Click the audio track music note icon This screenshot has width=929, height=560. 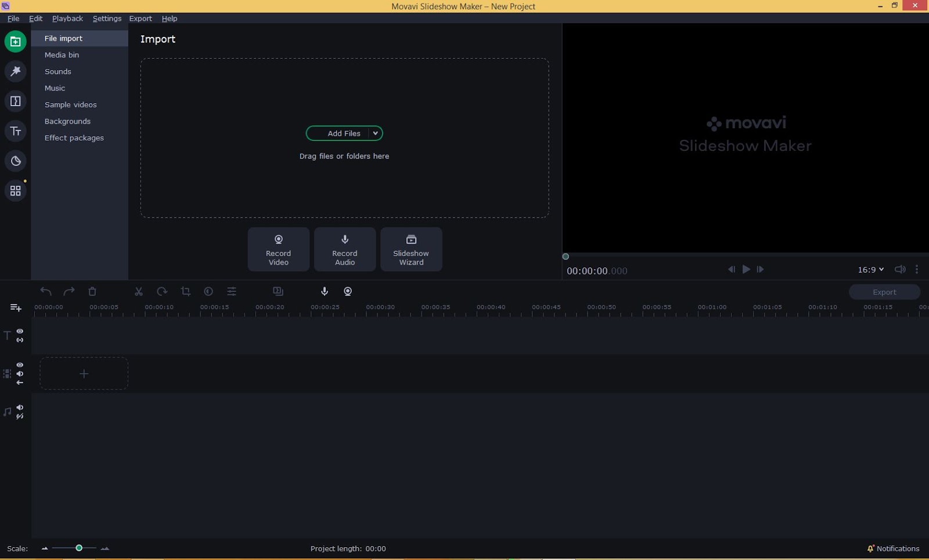[x=7, y=411]
